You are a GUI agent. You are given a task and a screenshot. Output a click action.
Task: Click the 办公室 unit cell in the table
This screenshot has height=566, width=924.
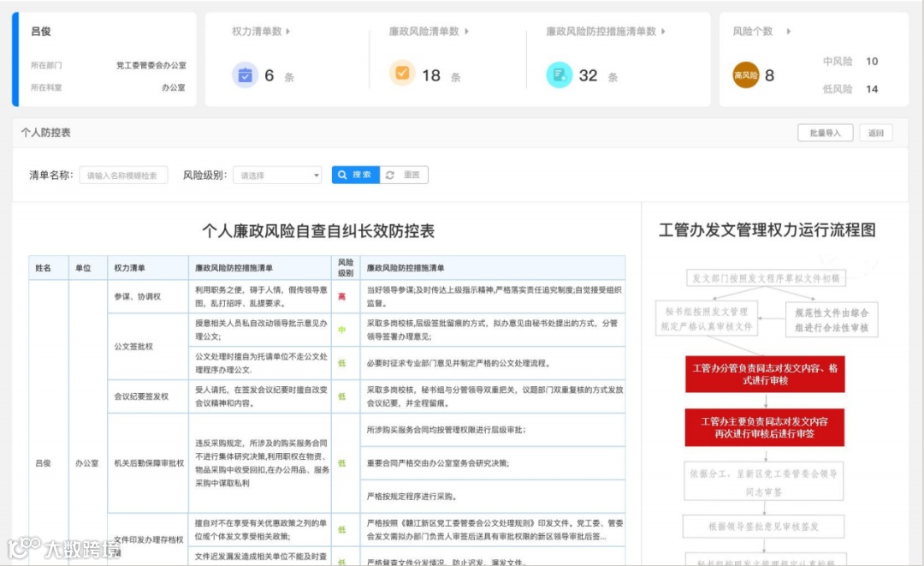tap(86, 463)
